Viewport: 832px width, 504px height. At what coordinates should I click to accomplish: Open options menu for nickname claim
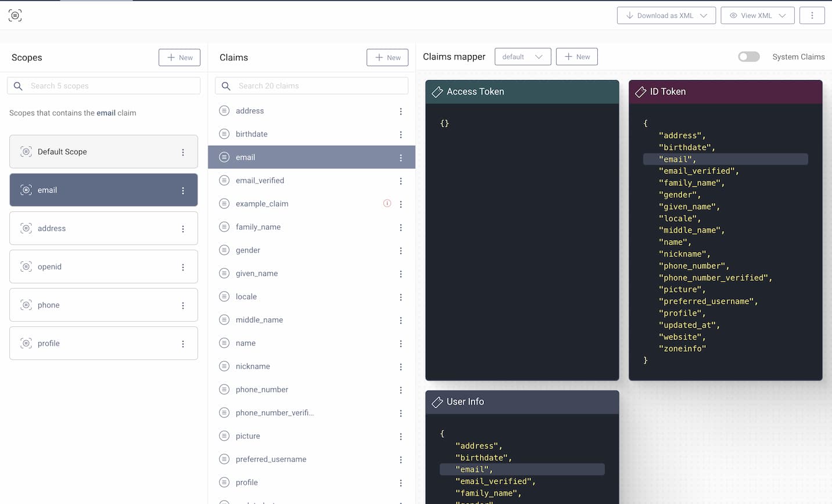(x=400, y=367)
